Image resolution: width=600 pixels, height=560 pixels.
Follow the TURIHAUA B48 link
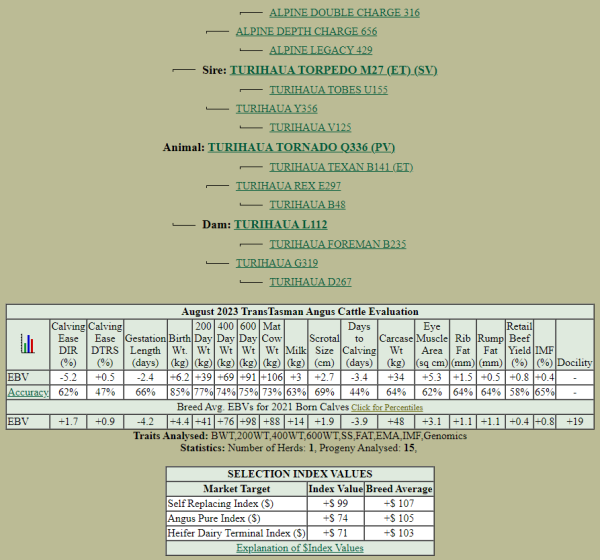[x=307, y=205]
